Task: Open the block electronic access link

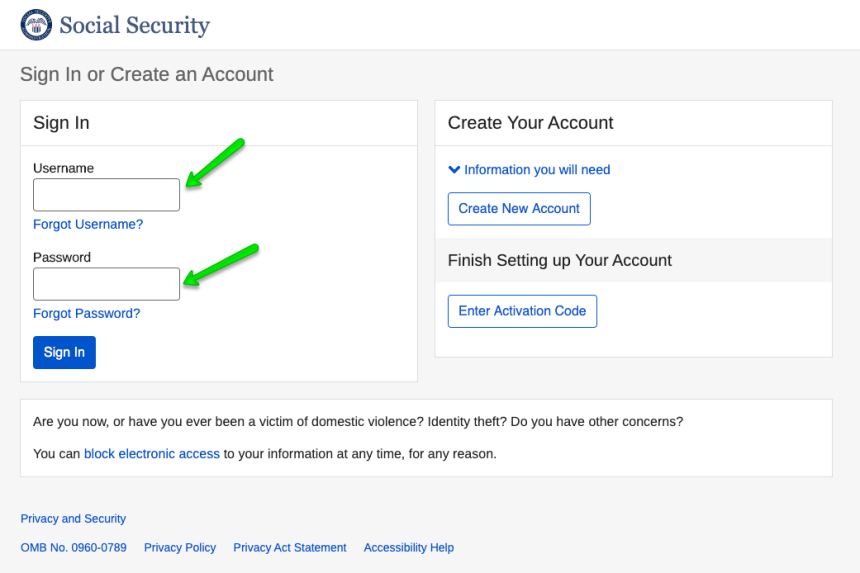Action: click(x=152, y=454)
